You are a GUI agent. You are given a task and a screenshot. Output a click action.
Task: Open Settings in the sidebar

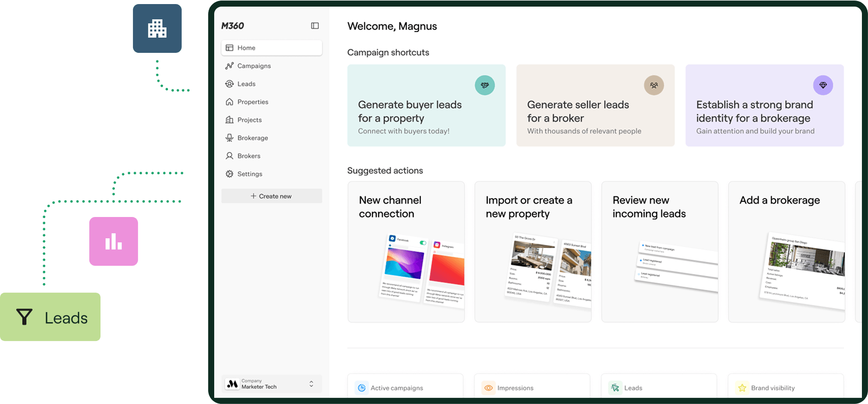point(249,174)
